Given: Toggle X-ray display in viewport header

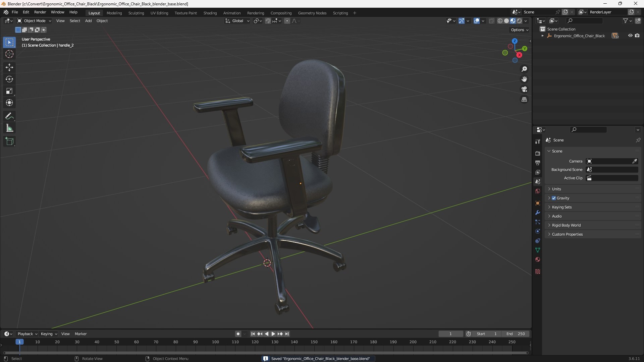Looking at the screenshot, I should 491,21.
